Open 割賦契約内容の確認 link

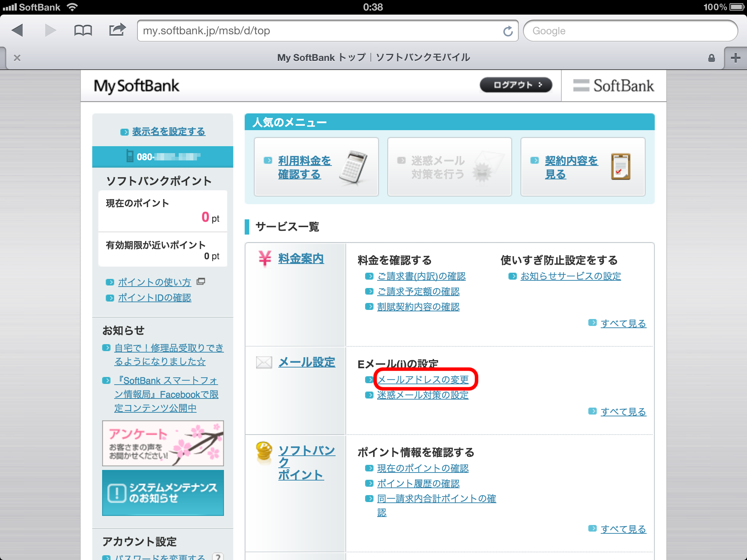pyautogui.click(x=418, y=307)
